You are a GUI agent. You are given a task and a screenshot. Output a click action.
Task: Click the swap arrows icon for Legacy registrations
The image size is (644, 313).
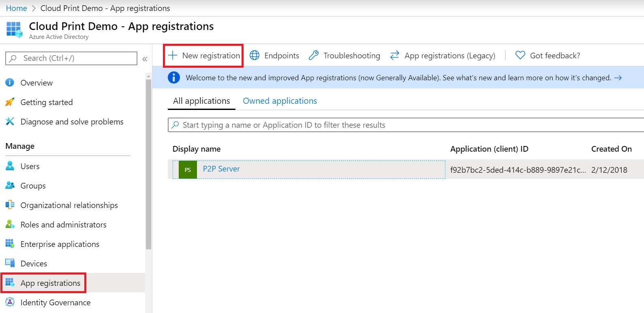(x=395, y=56)
